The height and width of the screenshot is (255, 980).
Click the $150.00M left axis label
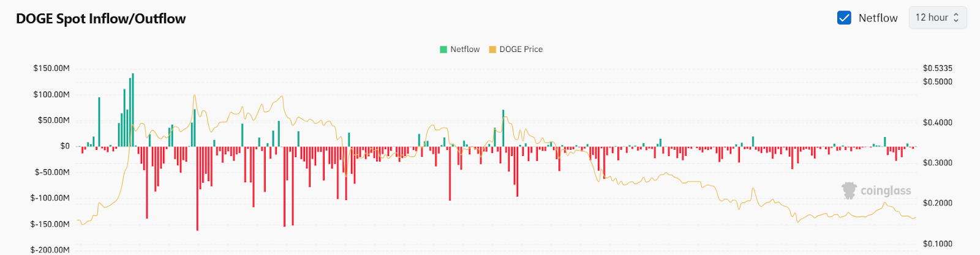point(51,68)
